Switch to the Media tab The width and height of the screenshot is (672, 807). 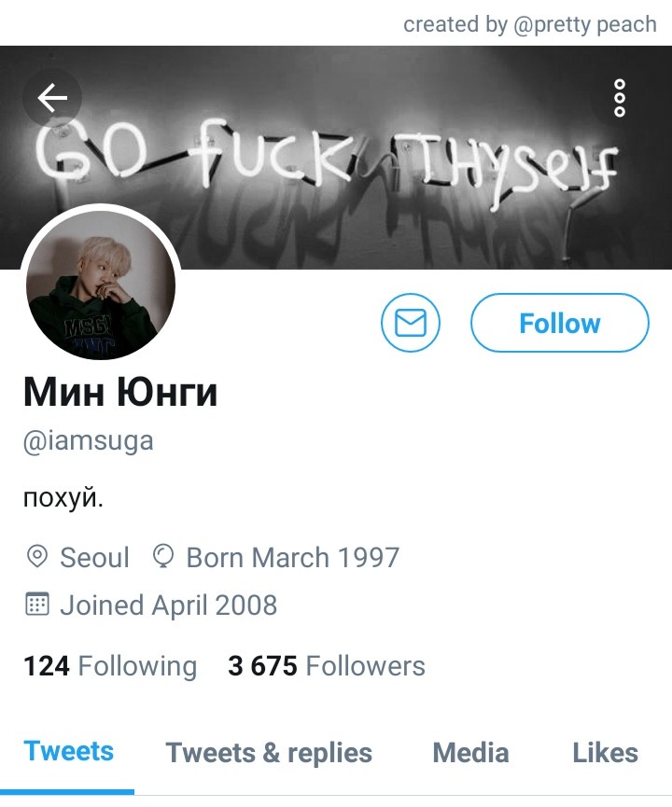tap(470, 753)
